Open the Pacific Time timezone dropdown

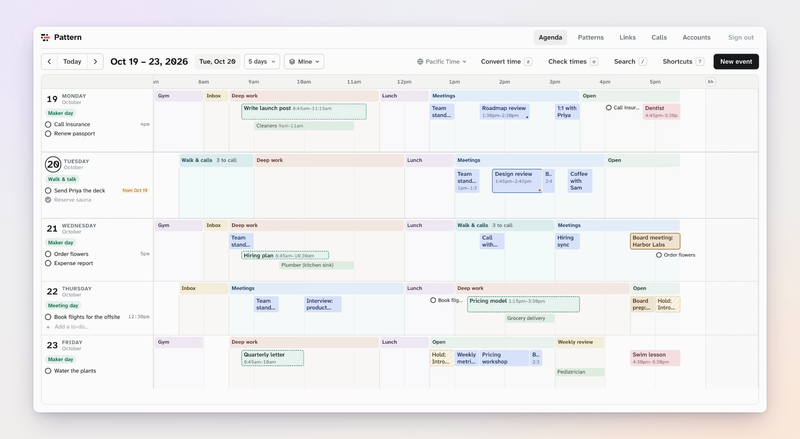click(x=442, y=61)
